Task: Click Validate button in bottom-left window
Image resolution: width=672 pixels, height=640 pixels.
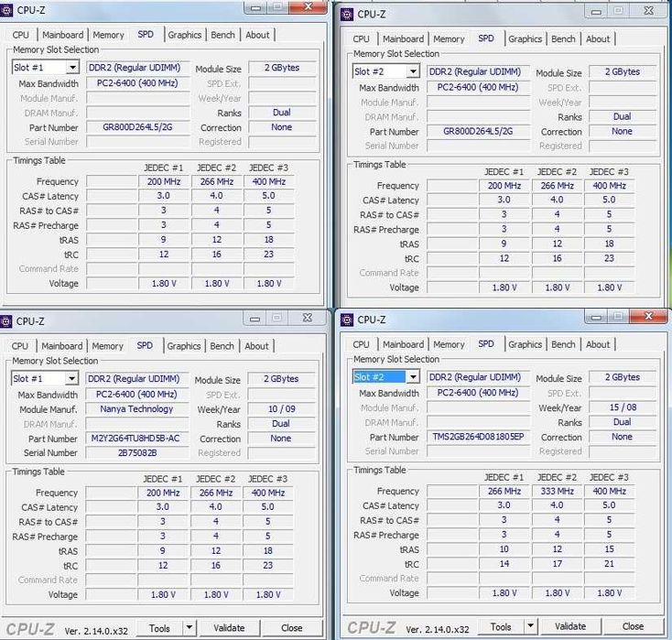Action: [229, 628]
